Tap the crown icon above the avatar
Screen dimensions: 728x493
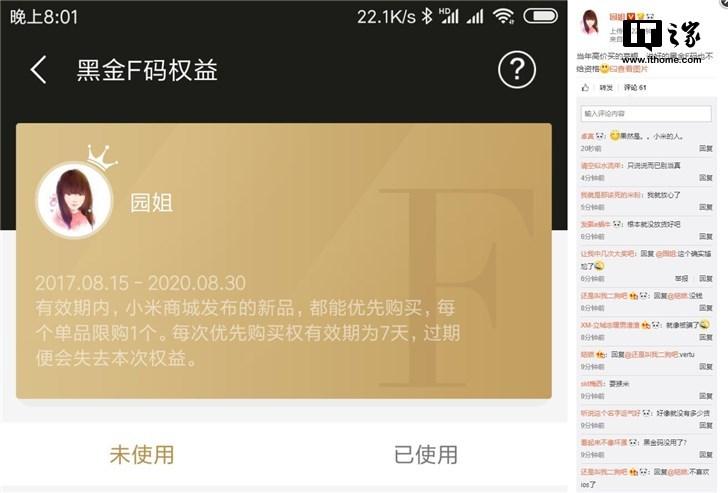pyautogui.click(x=102, y=158)
